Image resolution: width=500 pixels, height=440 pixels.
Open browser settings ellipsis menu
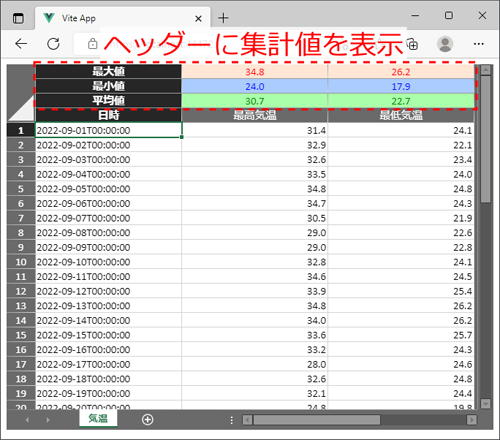(479, 44)
